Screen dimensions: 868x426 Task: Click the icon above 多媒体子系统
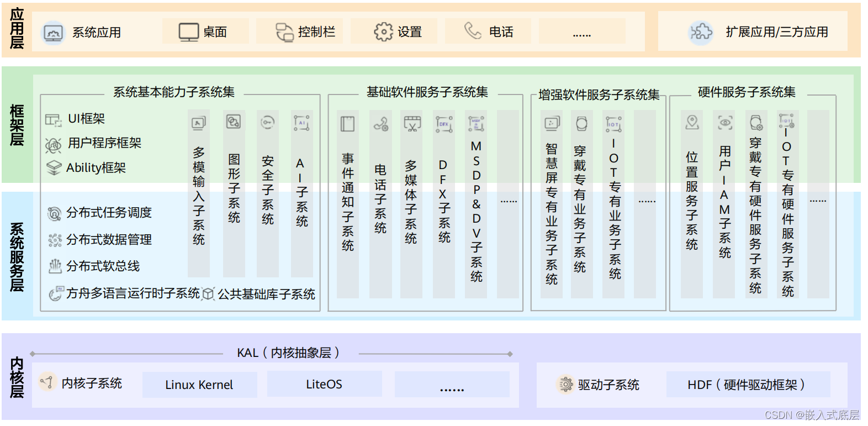click(x=412, y=124)
